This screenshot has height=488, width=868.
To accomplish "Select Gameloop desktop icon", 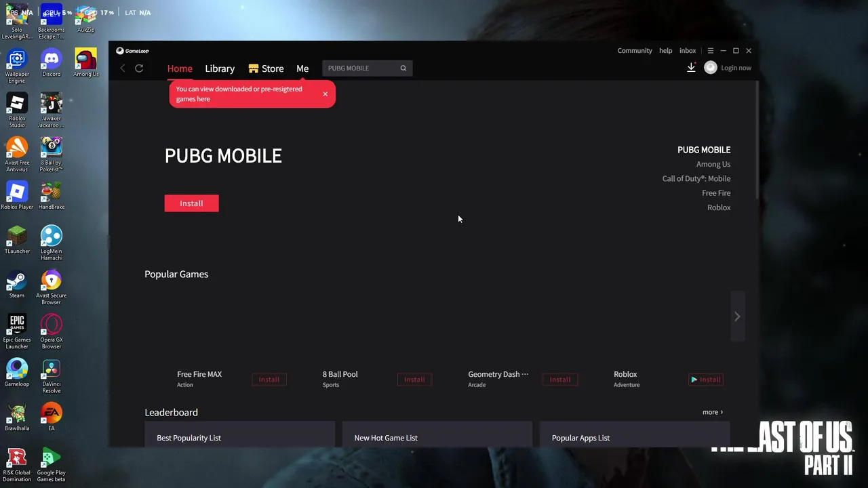I will pyautogui.click(x=17, y=373).
